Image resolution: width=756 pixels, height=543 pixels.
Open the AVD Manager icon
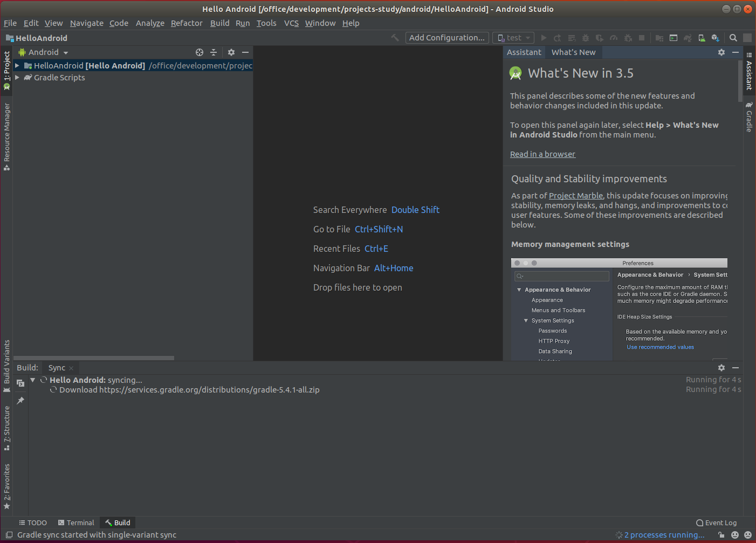coord(702,38)
